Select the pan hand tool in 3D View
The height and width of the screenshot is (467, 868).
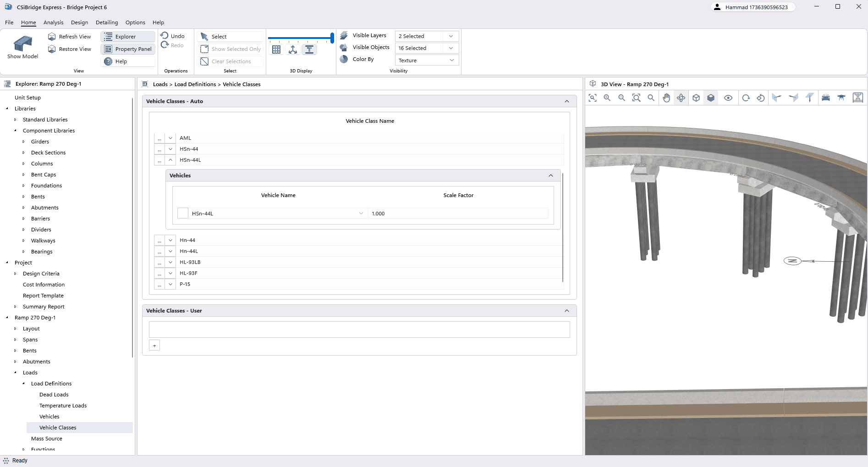click(666, 98)
